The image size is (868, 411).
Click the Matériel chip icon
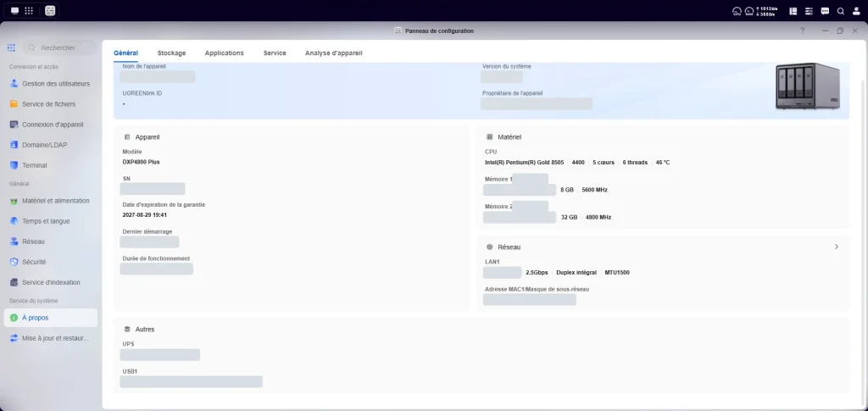(x=489, y=136)
